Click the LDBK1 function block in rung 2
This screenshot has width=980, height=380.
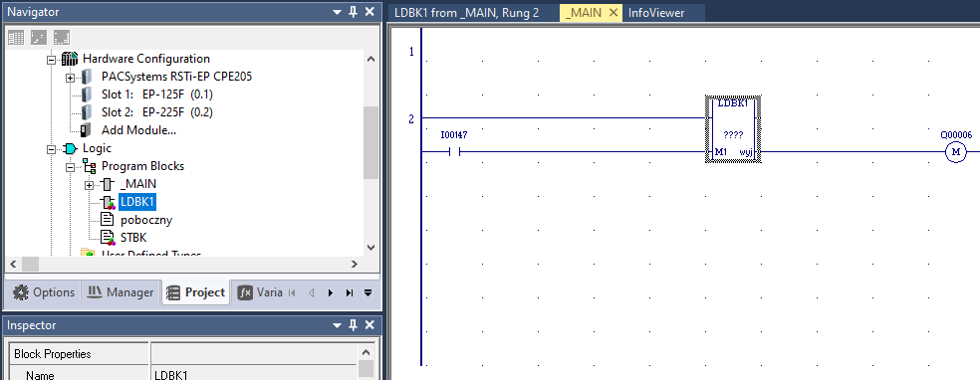(732, 129)
